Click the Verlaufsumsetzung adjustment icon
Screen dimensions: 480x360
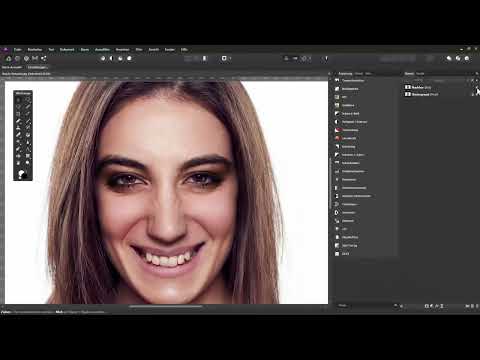(337, 188)
